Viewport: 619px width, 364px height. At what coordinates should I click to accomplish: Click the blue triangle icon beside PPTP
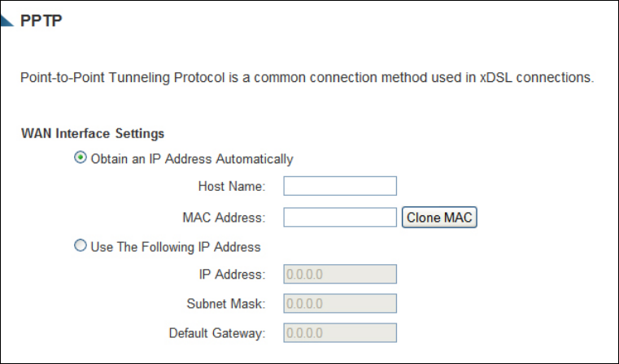pos(7,21)
